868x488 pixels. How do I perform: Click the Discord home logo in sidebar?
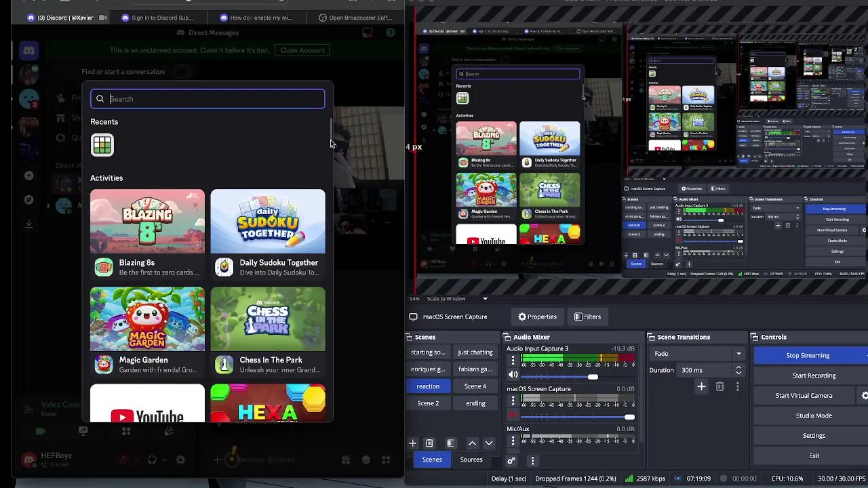coord(28,51)
